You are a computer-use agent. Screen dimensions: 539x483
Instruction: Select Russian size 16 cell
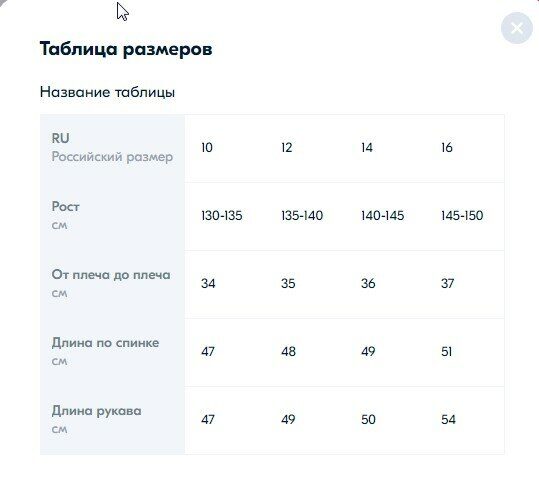tap(447, 147)
